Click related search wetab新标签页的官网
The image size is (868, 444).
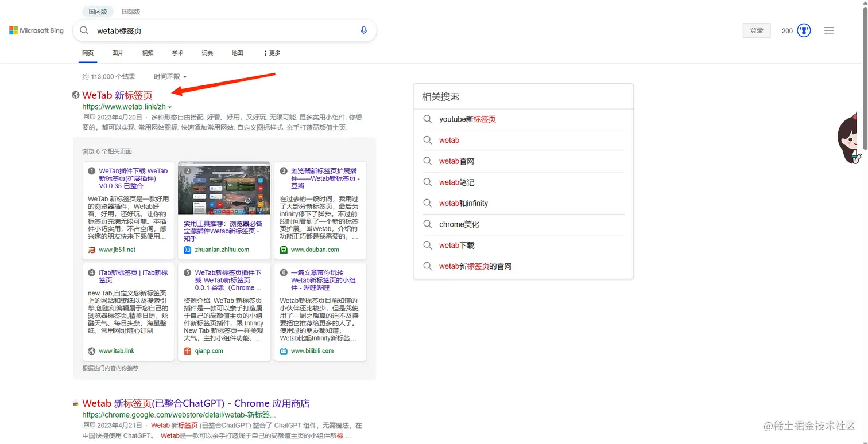475,266
